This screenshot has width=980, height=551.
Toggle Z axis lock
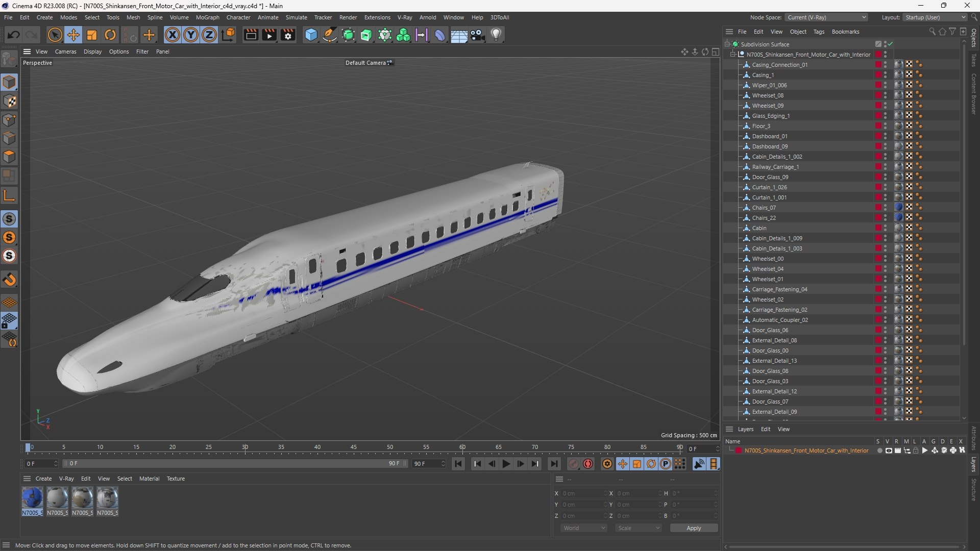tap(209, 35)
